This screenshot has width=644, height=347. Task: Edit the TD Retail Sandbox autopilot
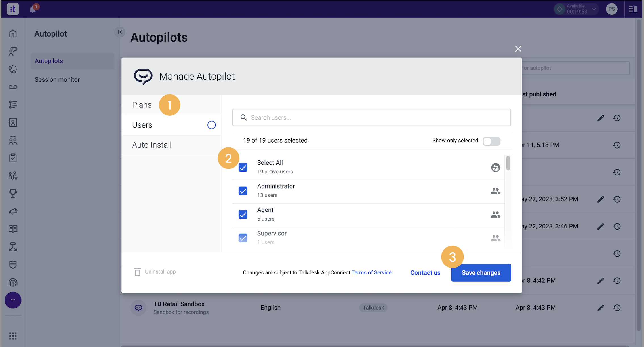click(x=601, y=308)
